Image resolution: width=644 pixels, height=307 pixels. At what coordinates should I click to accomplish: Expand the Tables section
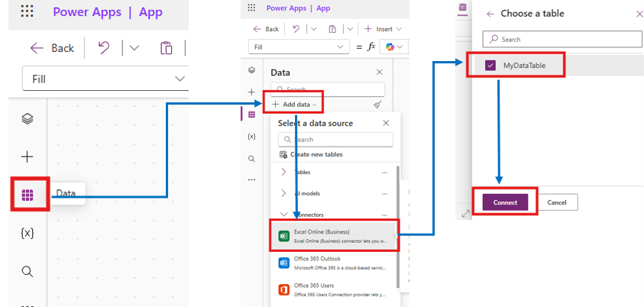tap(283, 172)
